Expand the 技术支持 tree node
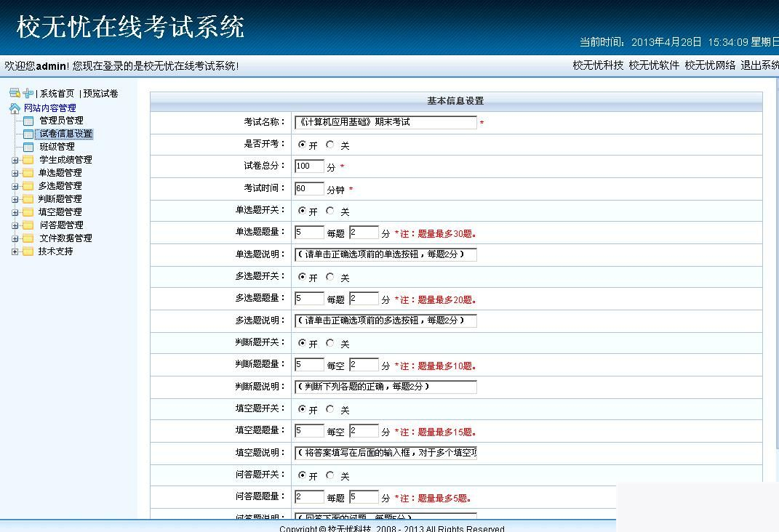Image resolution: width=779 pixels, height=532 pixels. coord(15,251)
